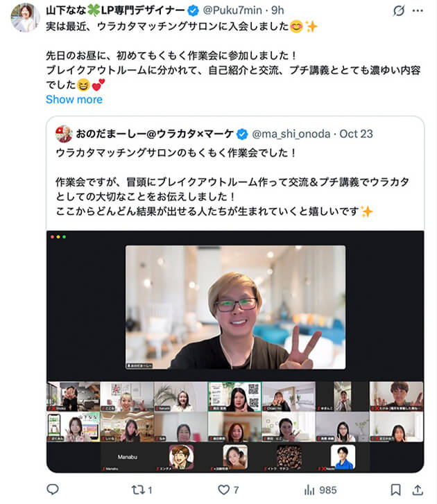Like the tweet with the heart icon
This screenshot has height=504, width=437.
223,489
